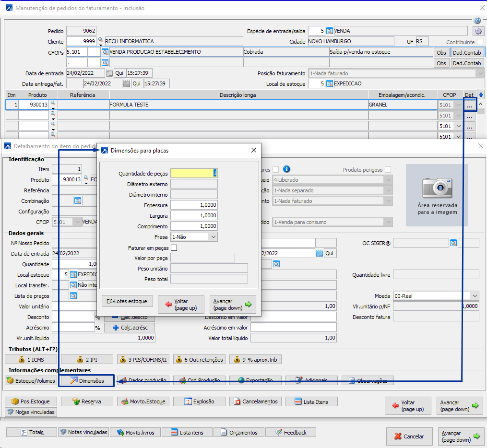The image size is (487, 448).
Task: Click the blue info icon in item details
Action: click(x=286, y=169)
